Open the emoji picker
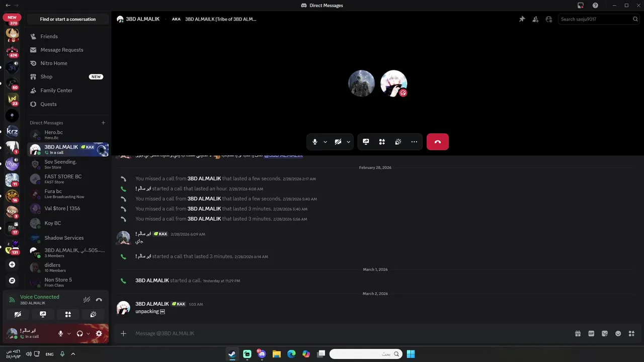644x362 pixels. coord(618,333)
